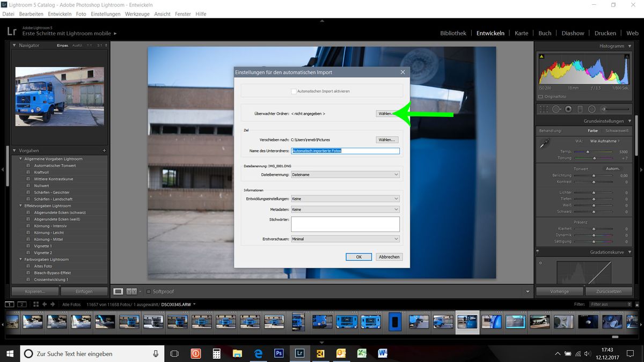Open the WA Wie Aufnahme dropdown
The image size is (644, 362).
(x=605, y=141)
